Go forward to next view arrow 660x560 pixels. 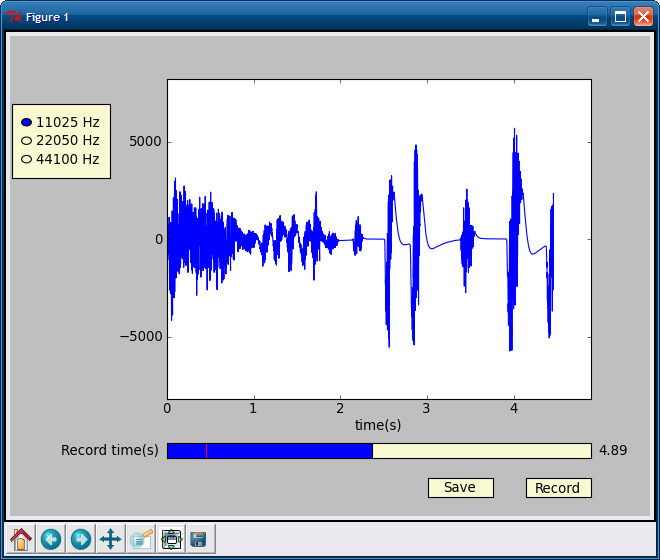[81, 539]
